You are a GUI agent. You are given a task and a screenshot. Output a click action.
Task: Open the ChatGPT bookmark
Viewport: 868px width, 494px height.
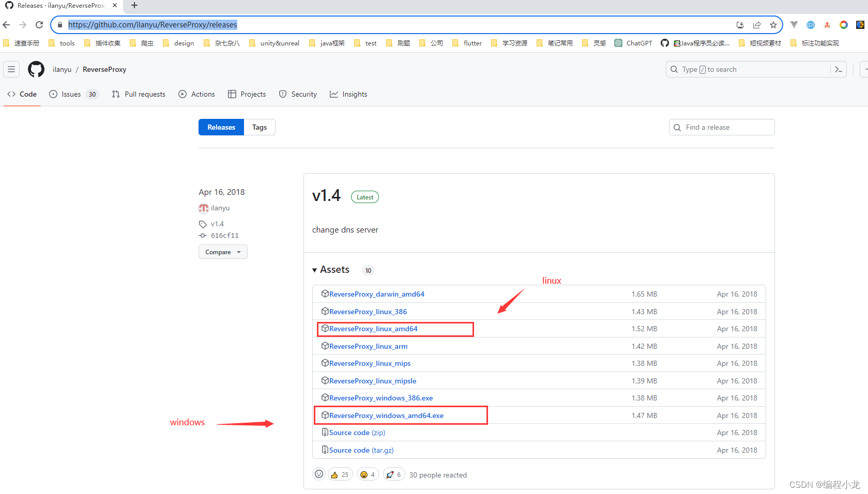(633, 43)
